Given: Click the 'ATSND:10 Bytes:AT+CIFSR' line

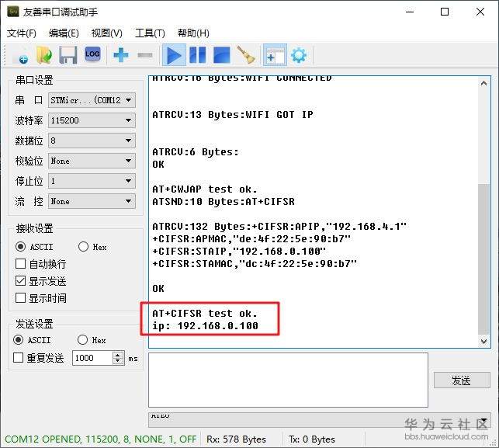Looking at the screenshot, I should pos(224,202).
